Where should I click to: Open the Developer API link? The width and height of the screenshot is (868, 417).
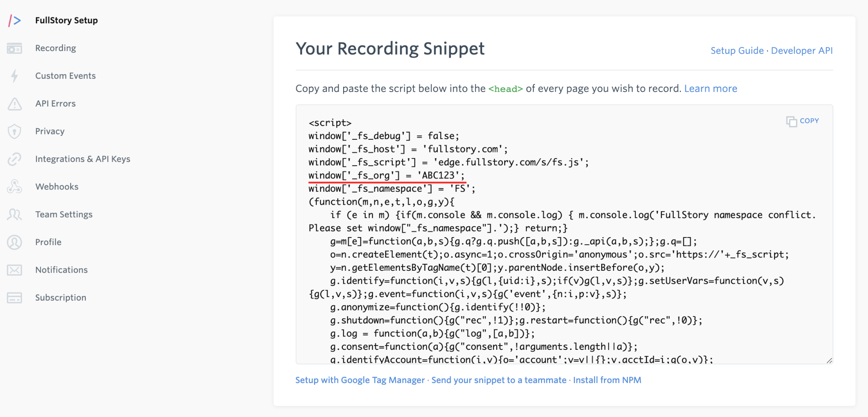[802, 50]
